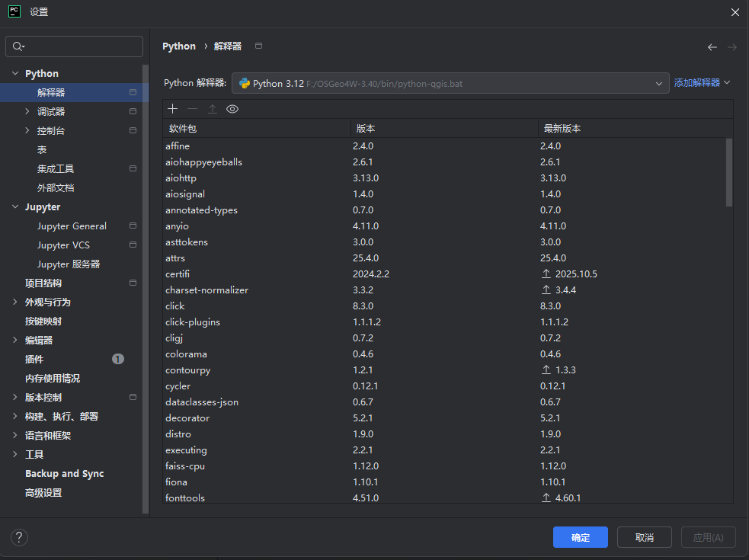Sort by the 软件包 column header
Viewport: 749px width, 560px height.
click(257, 129)
